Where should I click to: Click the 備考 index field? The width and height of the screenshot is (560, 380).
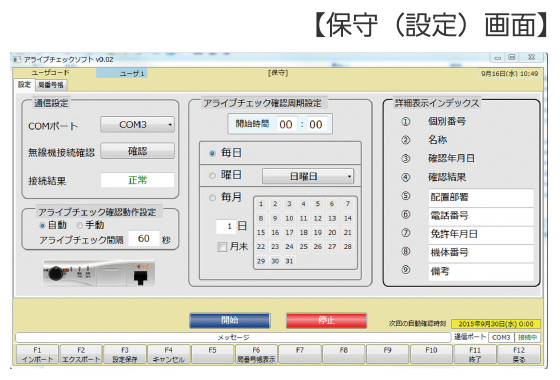click(481, 272)
